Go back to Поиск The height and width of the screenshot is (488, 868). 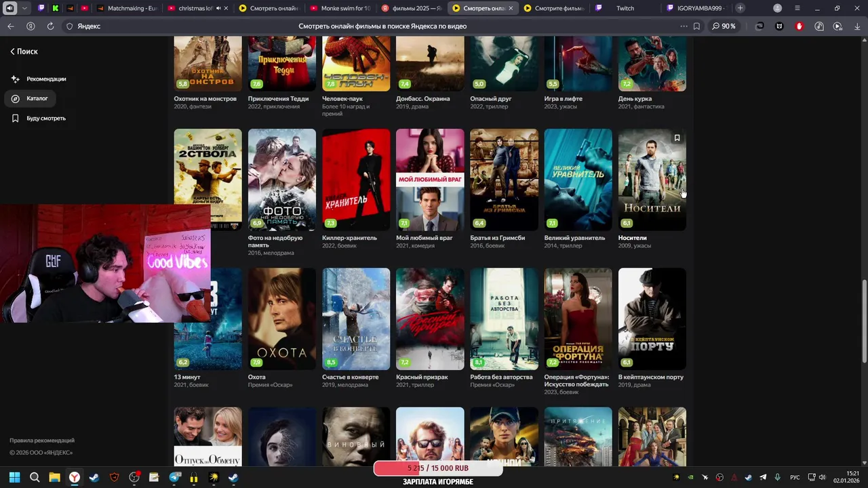tap(24, 52)
